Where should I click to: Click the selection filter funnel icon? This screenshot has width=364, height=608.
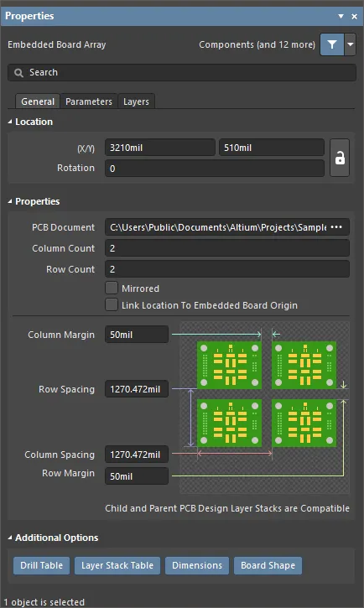(332, 44)
